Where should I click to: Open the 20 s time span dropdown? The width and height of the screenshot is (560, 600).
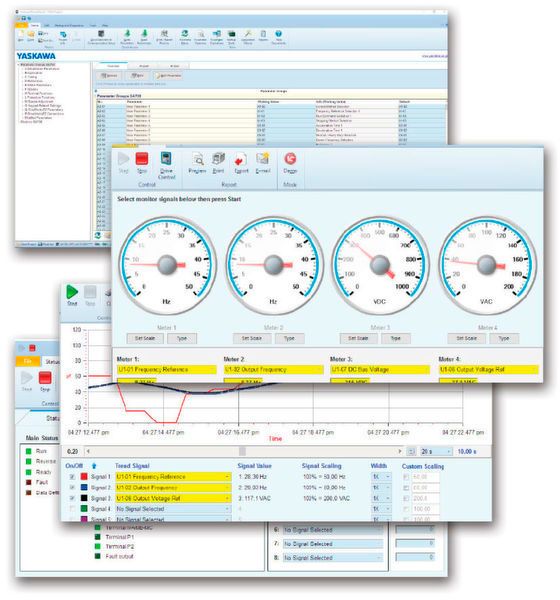[x=436, y=452]
